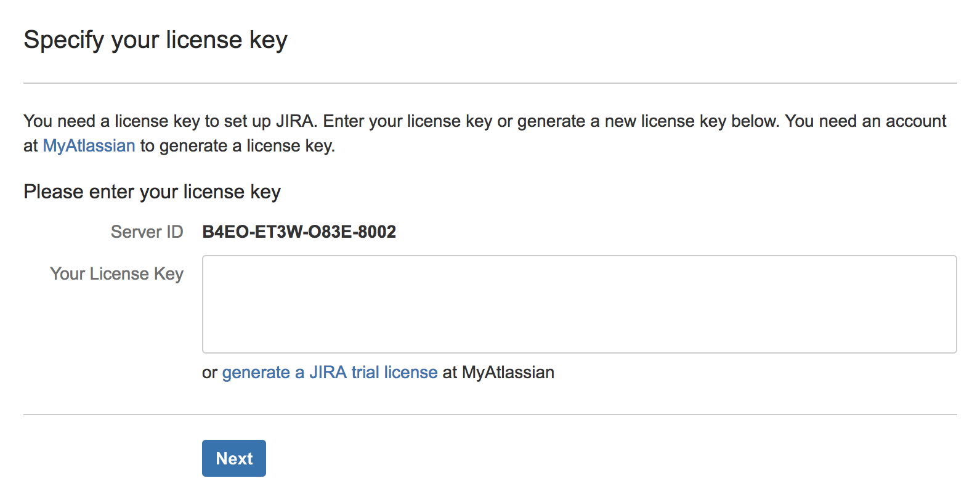This screenshot has width=980, height=502.
Task: Click the horizontal divider below the page title
Action: [x=490, y=83]
